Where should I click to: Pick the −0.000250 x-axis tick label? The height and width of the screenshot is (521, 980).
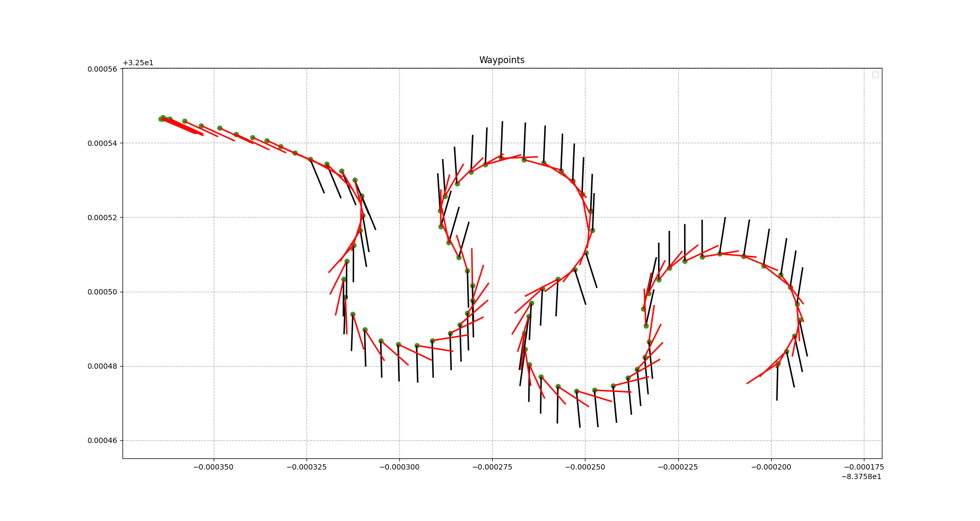pyautogui.click(x=585, y=467)
